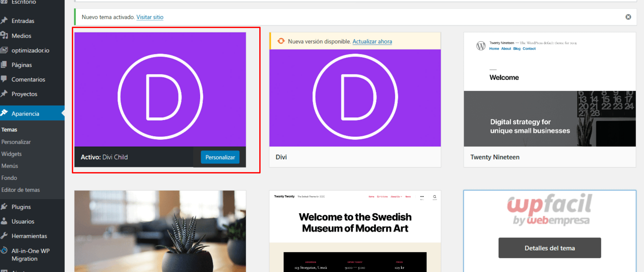This screenshot has height=272, width=644.
Task: Click the Usuarios person icon
Action: [4, 221]
